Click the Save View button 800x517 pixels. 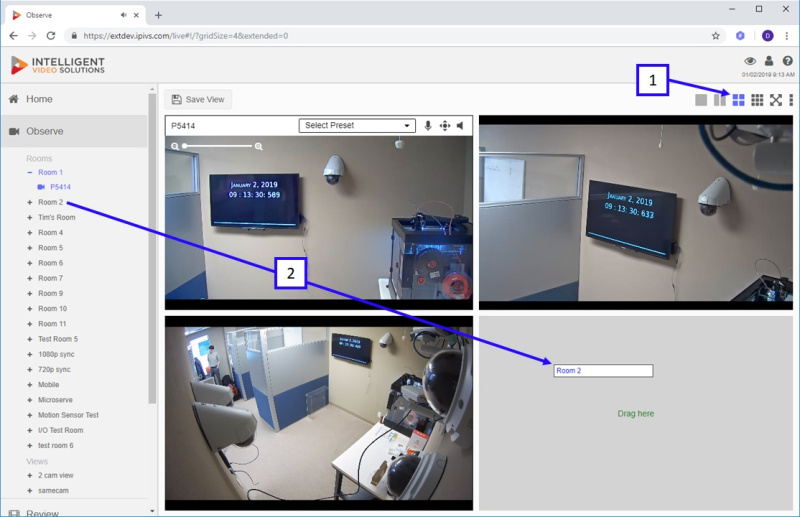point(198,100)
